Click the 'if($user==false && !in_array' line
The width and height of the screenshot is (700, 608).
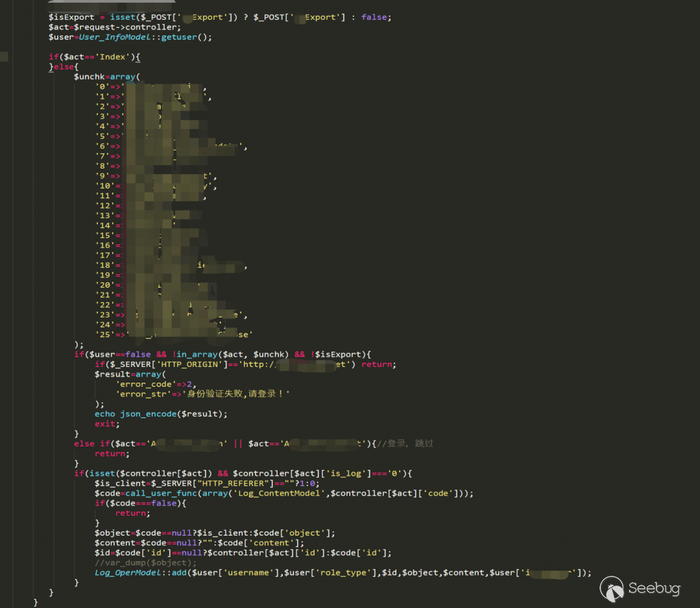[x=222, y=355]
